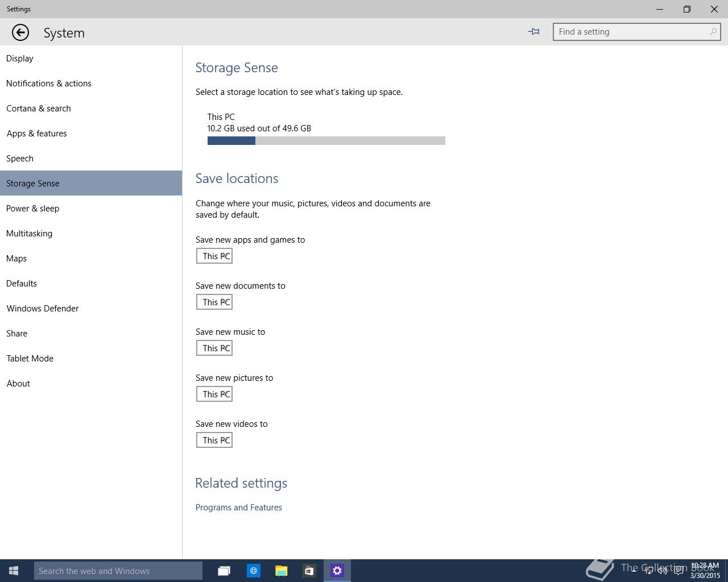The height and width of the screenshot is (582, 728).
Task: Minimize the Settings window
Action: click(660, 9)
